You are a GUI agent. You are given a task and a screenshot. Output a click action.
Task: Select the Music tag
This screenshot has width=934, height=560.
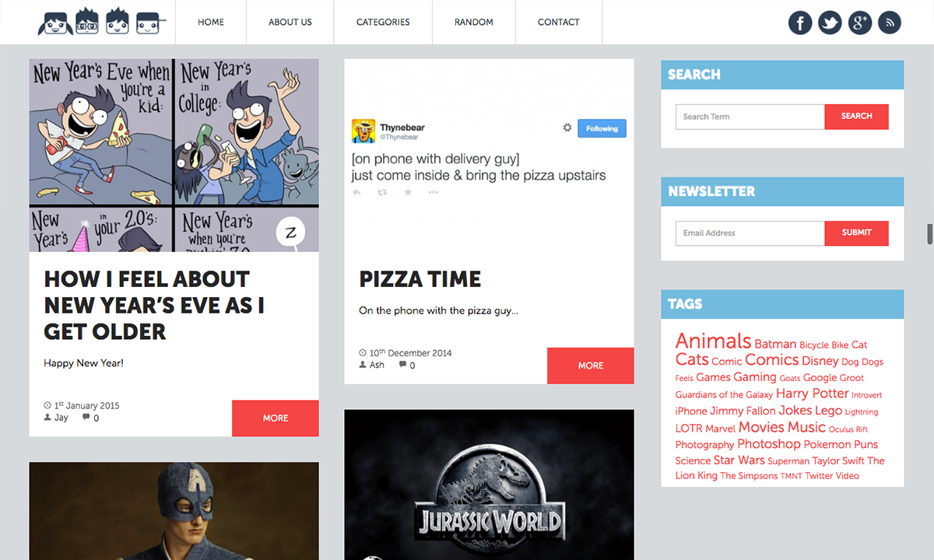coord(806,427)
